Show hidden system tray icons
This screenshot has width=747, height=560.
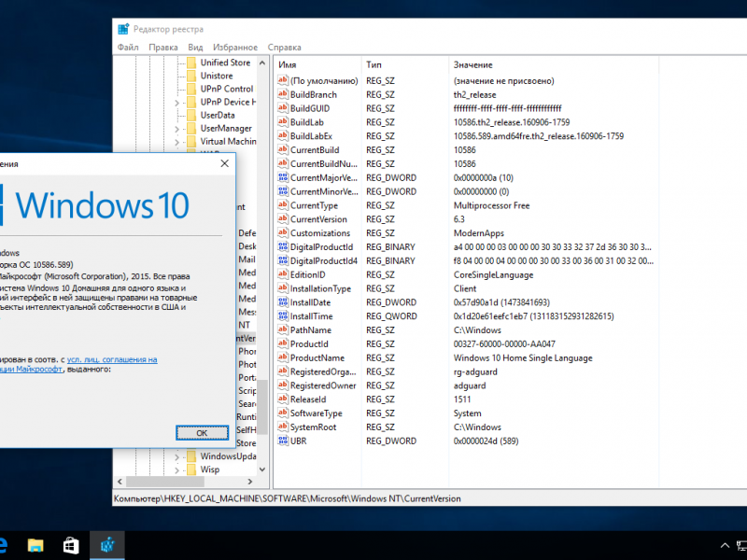725,546
